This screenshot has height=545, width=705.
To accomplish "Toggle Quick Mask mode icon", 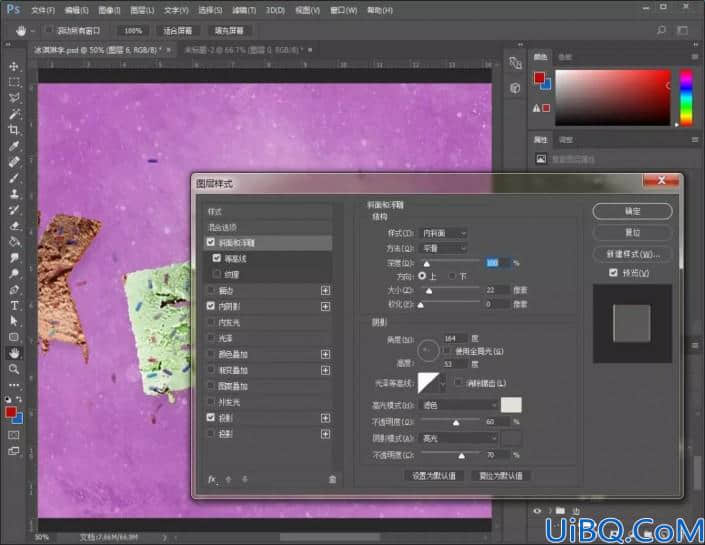I will (14, 435).
